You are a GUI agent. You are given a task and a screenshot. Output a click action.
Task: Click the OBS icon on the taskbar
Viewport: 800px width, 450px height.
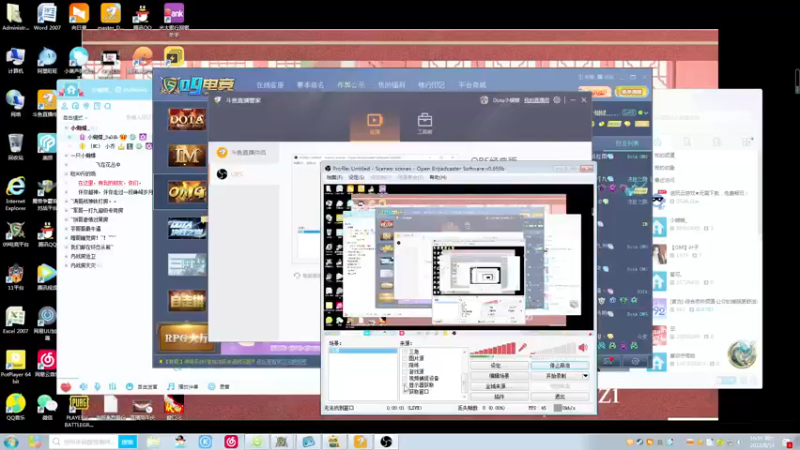pyautogui.click(x=386, y=441)
